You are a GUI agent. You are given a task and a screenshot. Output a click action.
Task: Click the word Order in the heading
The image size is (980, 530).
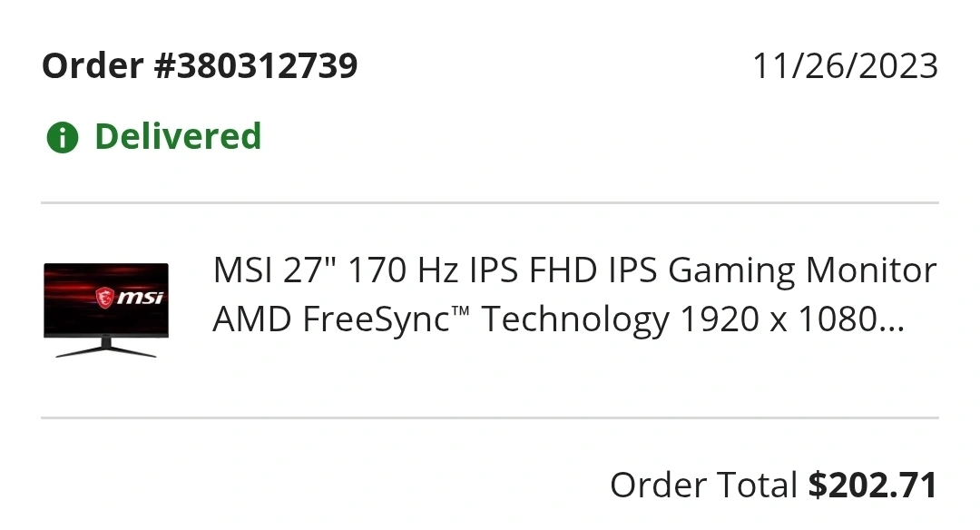point(93,65)
